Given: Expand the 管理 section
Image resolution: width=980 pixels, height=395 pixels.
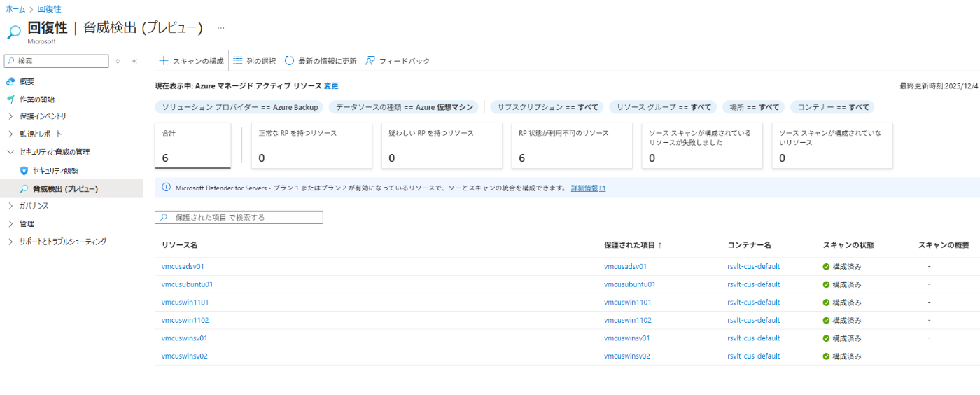Looking at the screenshot, I should pyautogui.click(x=21, y=223).
